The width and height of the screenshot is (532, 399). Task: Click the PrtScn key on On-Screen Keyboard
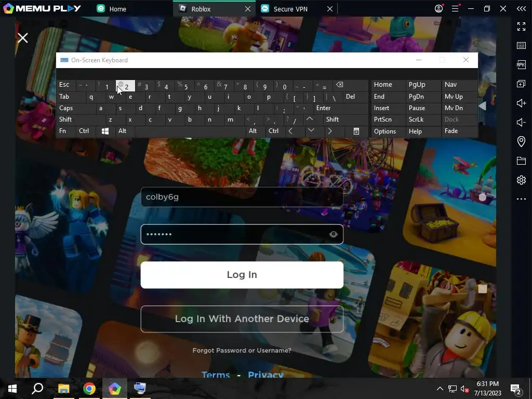click(x=388, y=119)
